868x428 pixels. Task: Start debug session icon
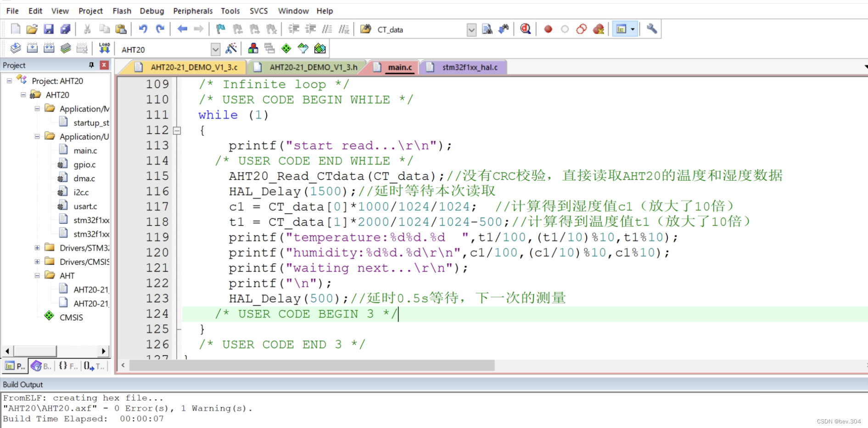(x=526, y=29)
